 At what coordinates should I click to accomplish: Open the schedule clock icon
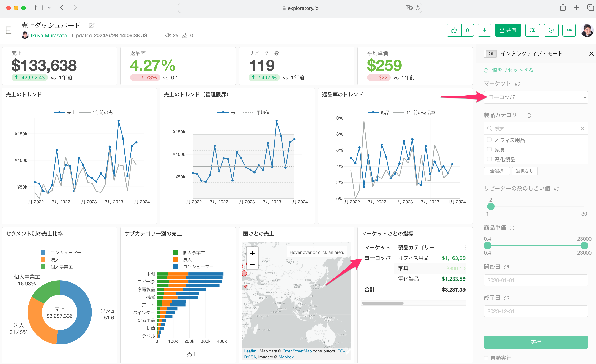551,30
